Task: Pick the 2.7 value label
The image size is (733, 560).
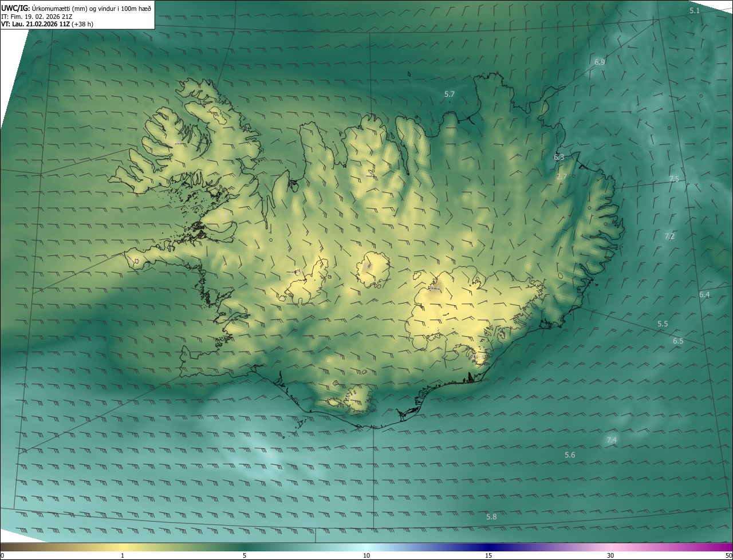Action: pyautogui.click(x=561, y=177)
